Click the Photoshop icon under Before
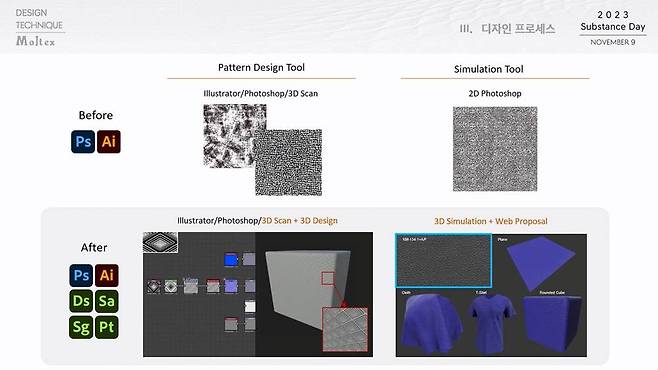 pyautogui.click(x=83, y=142)
